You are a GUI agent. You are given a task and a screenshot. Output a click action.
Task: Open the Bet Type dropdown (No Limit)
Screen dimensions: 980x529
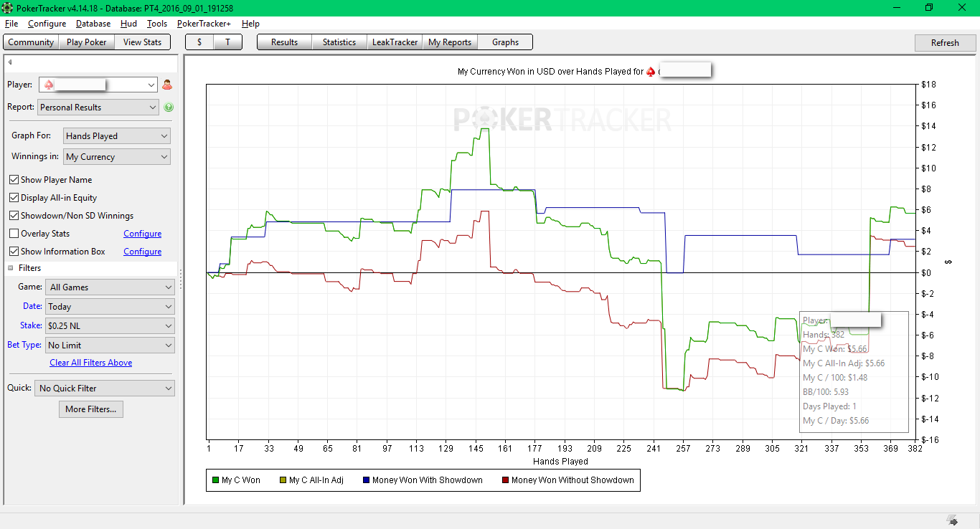110,345
